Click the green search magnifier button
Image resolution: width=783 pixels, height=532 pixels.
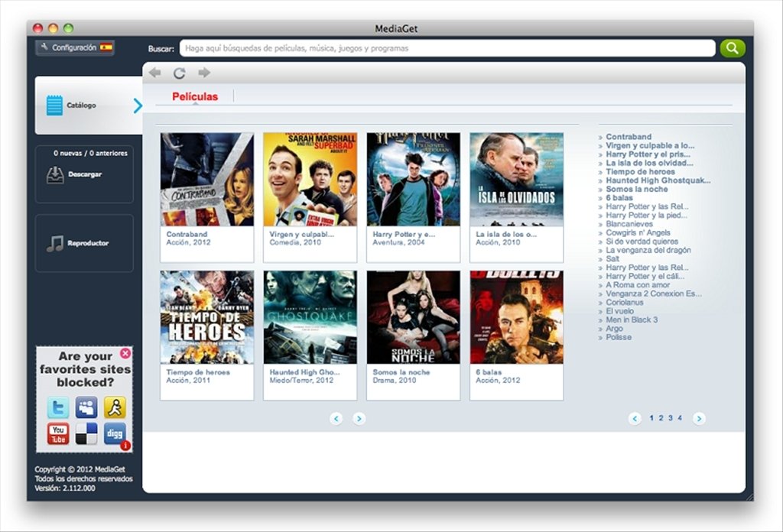(x=732, y=48)
